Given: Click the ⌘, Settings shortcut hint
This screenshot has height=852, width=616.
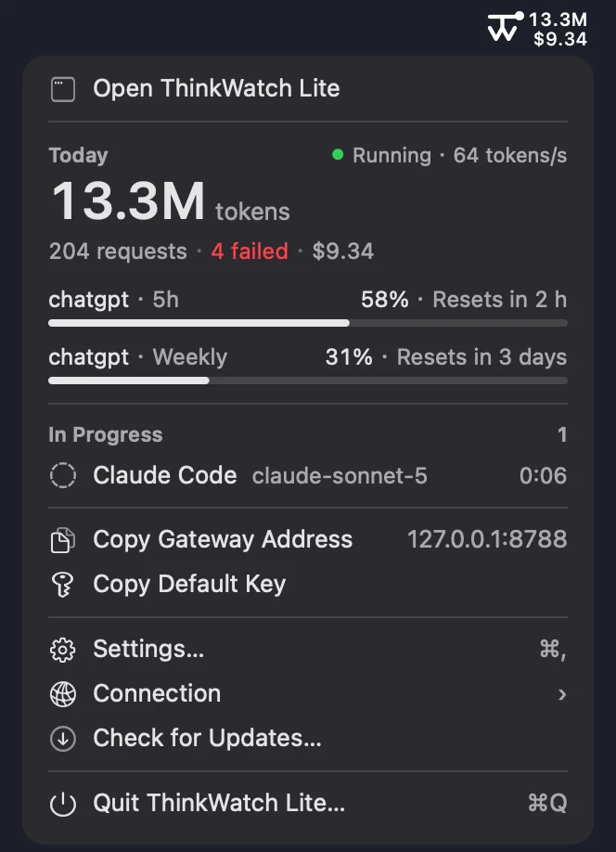Looking at the screenshot, I should click(552, 650).
